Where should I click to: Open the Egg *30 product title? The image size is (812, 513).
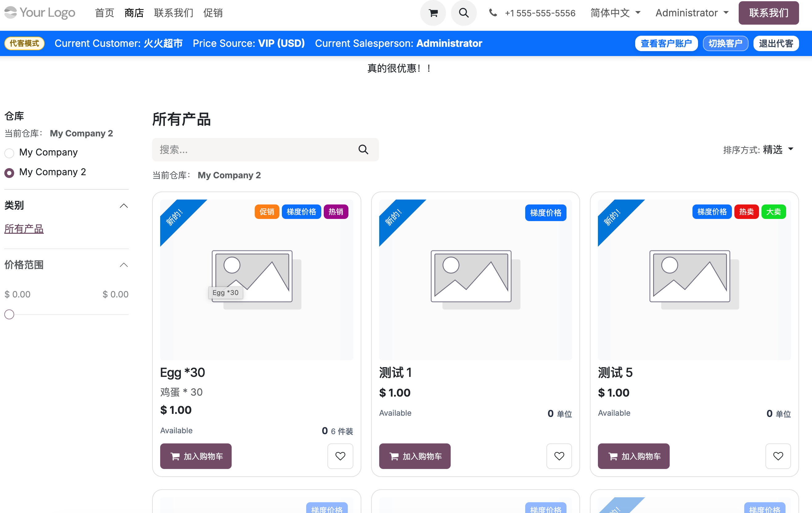pos(182,373)
